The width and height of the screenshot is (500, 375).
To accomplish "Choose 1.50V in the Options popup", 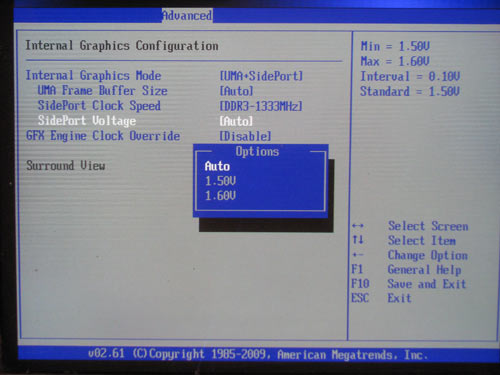I will pyautogui.click(x=220, y=181).
